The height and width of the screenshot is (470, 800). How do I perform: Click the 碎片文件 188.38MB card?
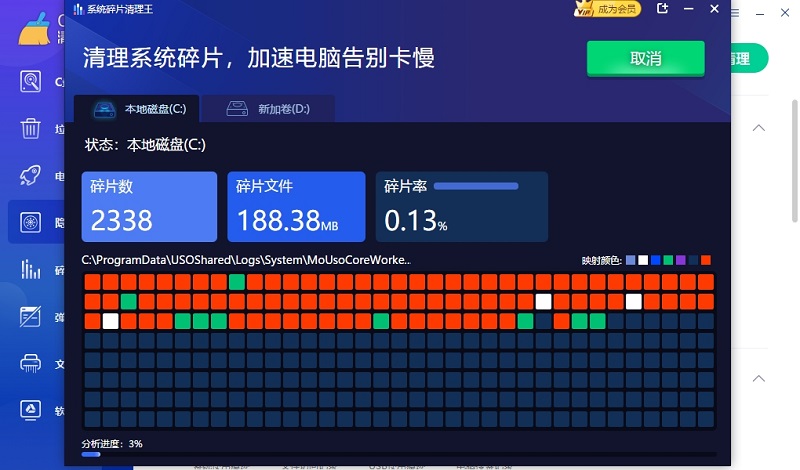[296, 207]
